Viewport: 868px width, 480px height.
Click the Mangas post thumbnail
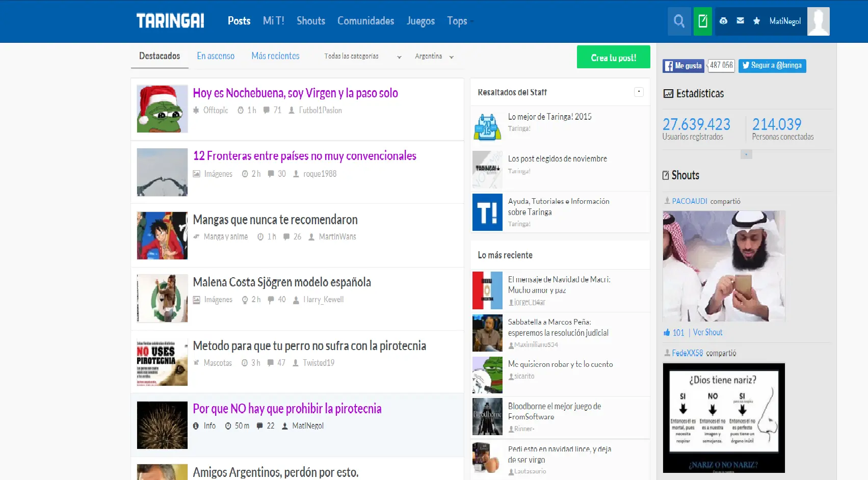tap(162, 235)
